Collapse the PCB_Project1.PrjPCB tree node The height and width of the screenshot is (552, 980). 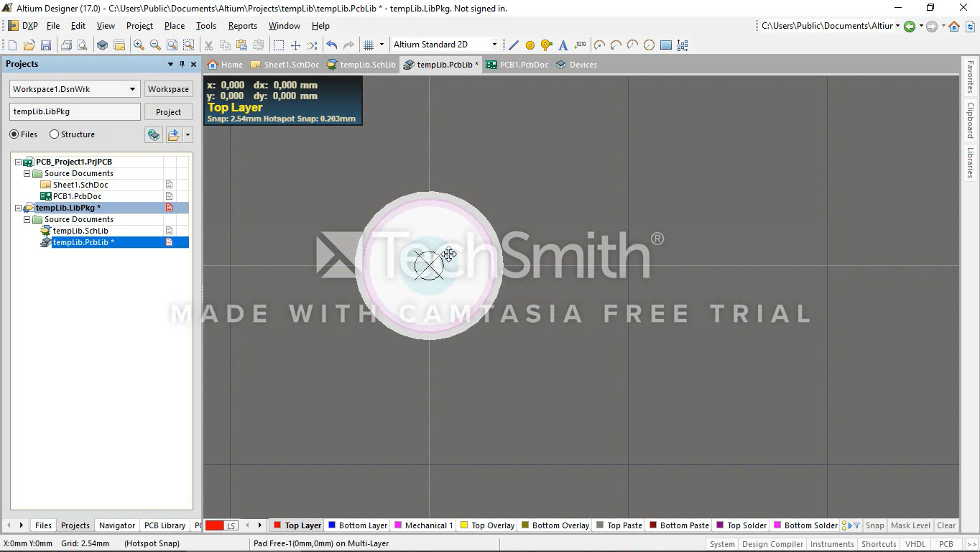(18, 162)
